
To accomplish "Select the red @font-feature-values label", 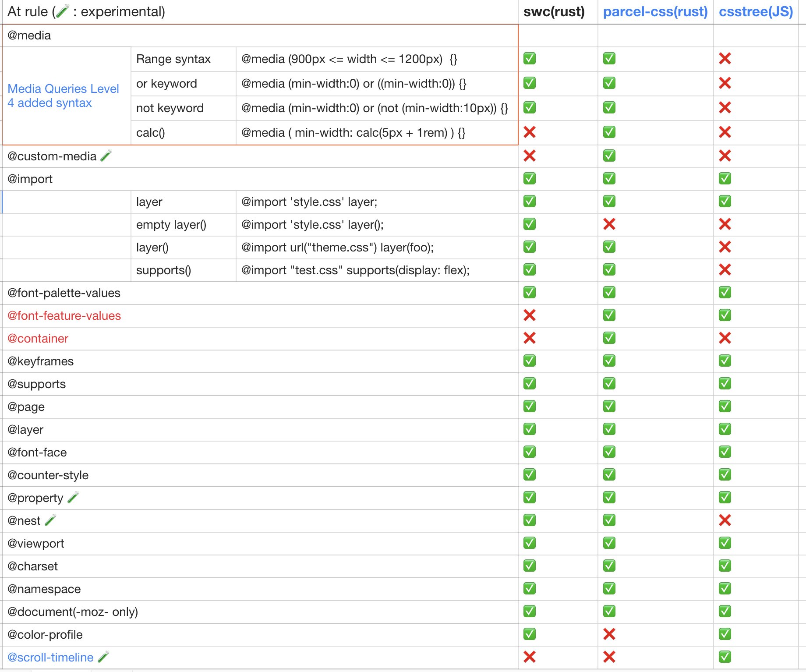I will tap(64, 316).
